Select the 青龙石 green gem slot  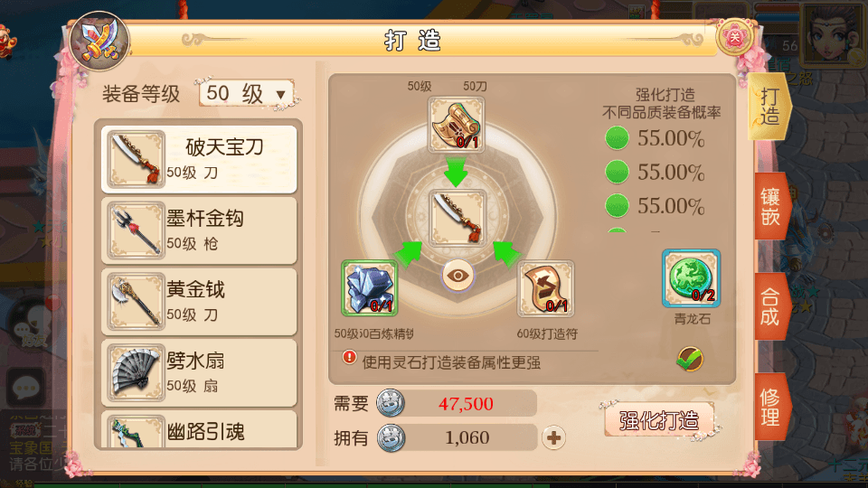(691, 278)
